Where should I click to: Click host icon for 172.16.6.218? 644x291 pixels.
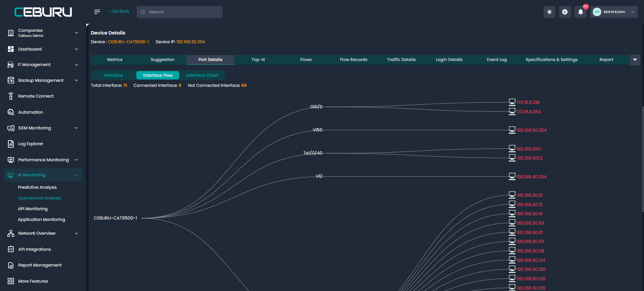(512, 102)
